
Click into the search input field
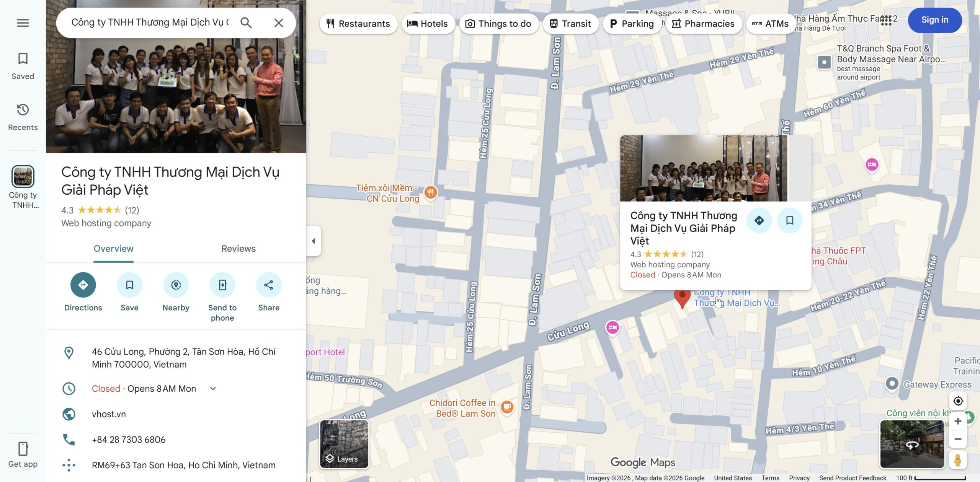(150, 23)
